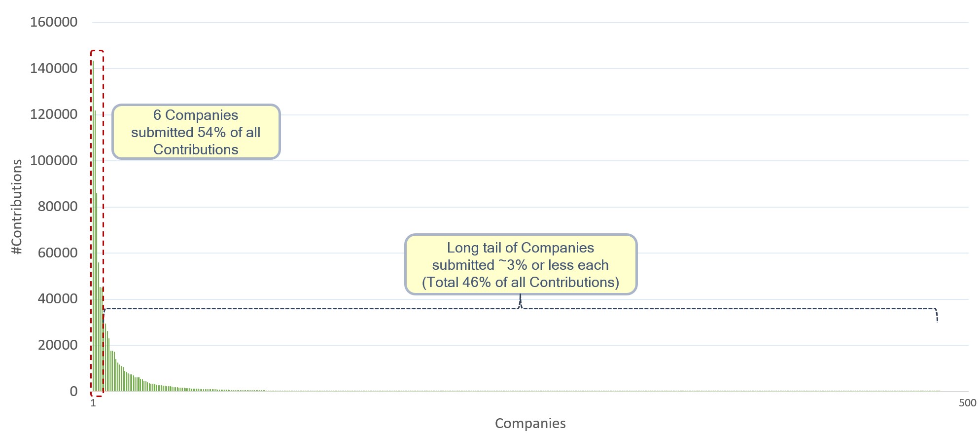Screen dimensions: 980x435
Task: Click the '1' label on the x-axis
Action: pyautogui.click(x=93, y=403)
